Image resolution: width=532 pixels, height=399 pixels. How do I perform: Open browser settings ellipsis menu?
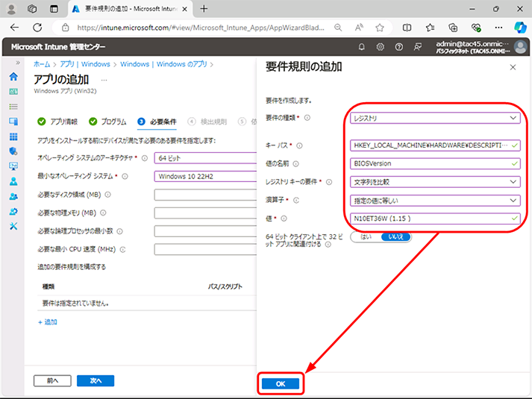498,28
